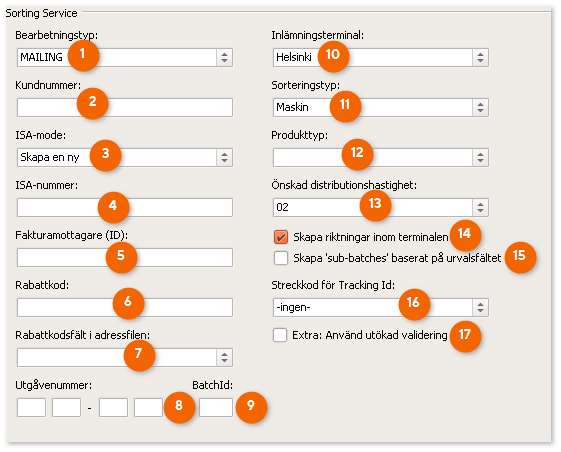Focus the ISA-nummer text field

click(125, 208)
